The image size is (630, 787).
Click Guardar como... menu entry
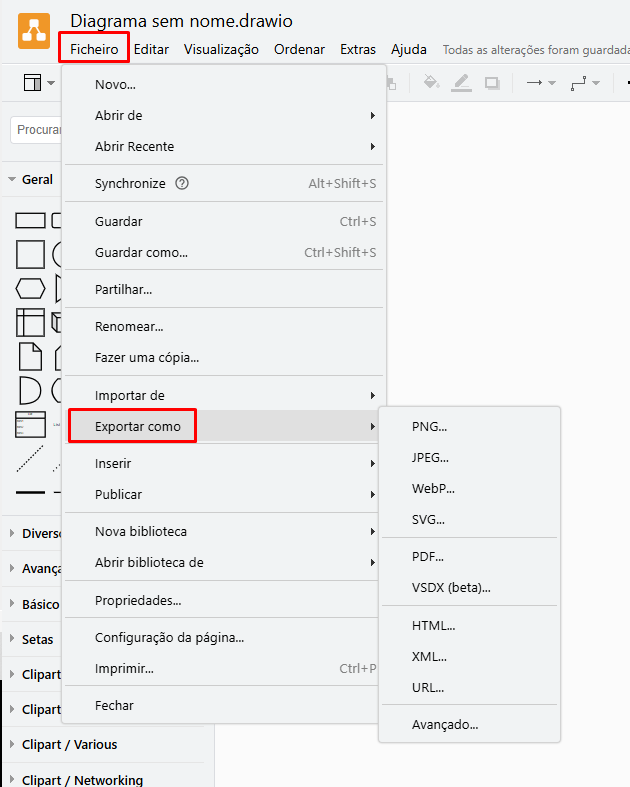click(141, 253)
